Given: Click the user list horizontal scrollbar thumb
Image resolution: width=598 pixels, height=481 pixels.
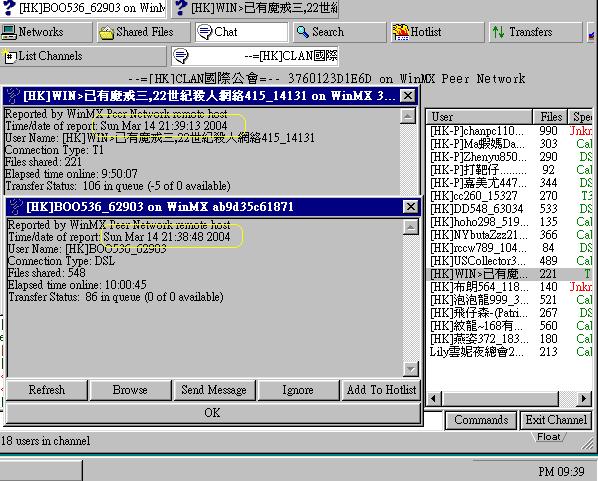Looking at the screenshot, I should [500, 399].
